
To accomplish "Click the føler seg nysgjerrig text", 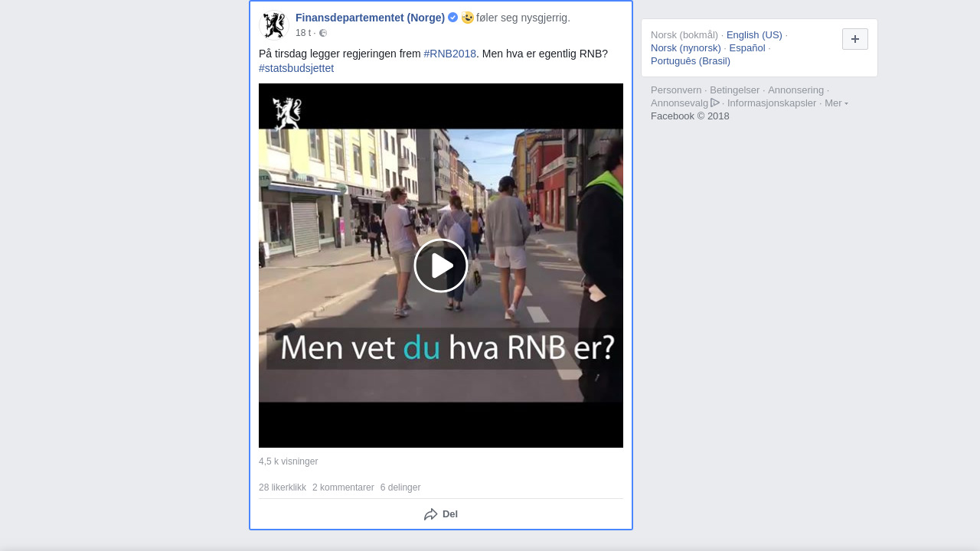I will pyautogui.click(x=523, y=18).
